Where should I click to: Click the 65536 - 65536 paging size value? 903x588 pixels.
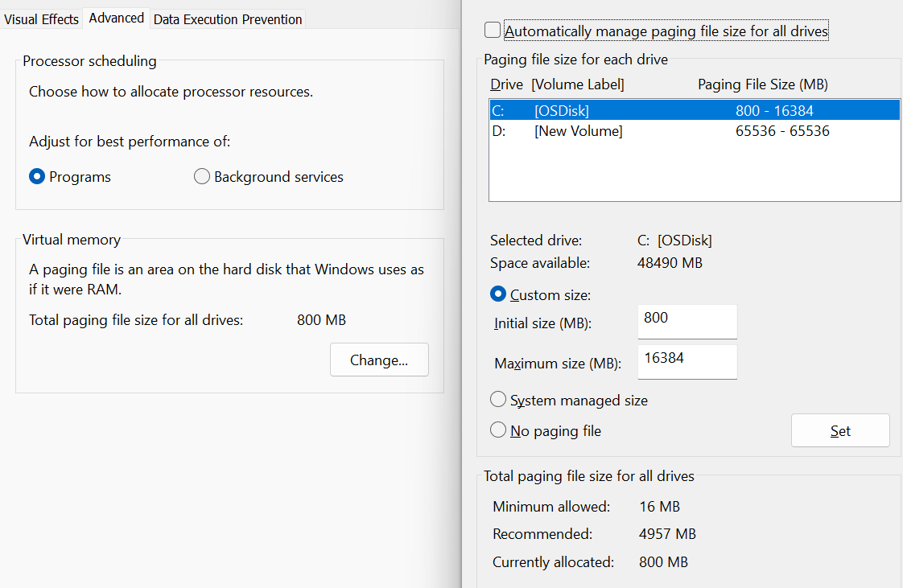coord(782,130)
